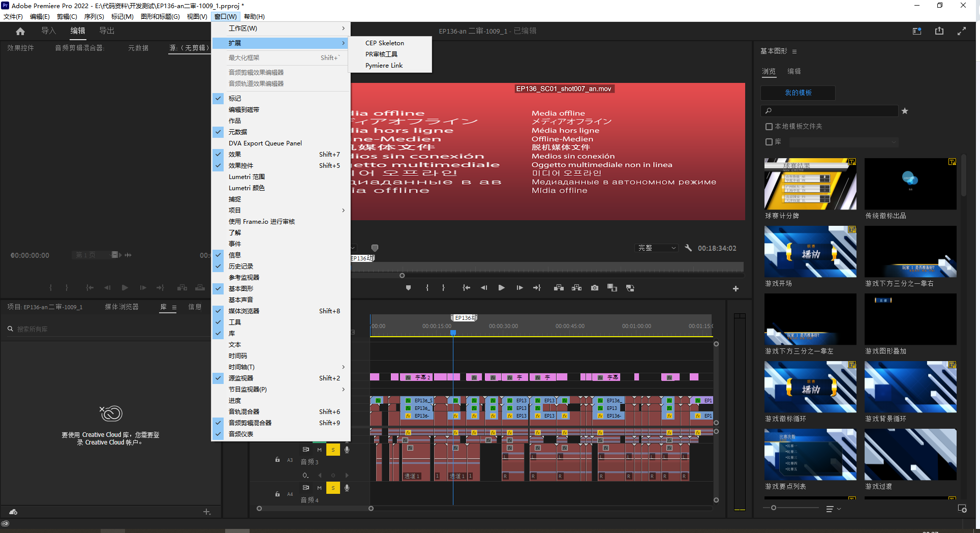Tick the 库 checkbox in Essential Graphics
The image size is (980, 533).
pyautogui.click(x=769, y=142)
